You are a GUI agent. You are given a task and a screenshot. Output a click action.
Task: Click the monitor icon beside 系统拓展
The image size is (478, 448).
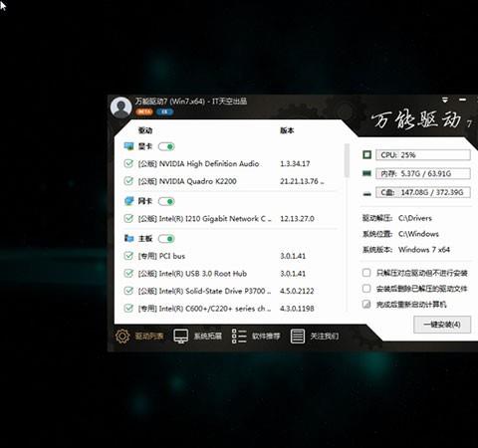181,336
